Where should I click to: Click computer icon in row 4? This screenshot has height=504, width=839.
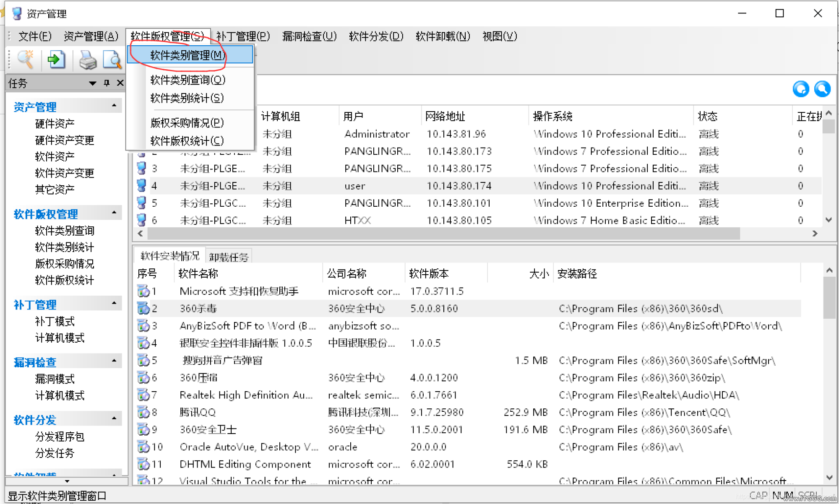click(x=142, y=185)
